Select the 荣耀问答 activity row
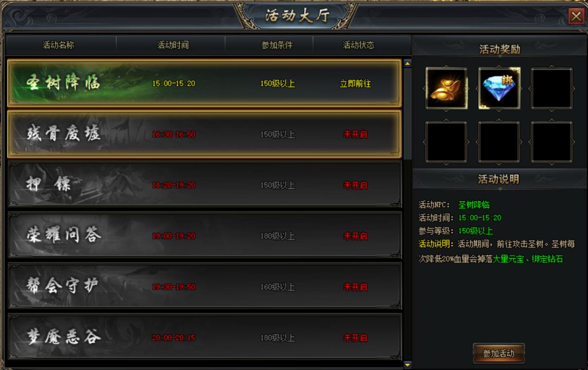This screenshot has height=370, width=588. (x=204, y=236)
